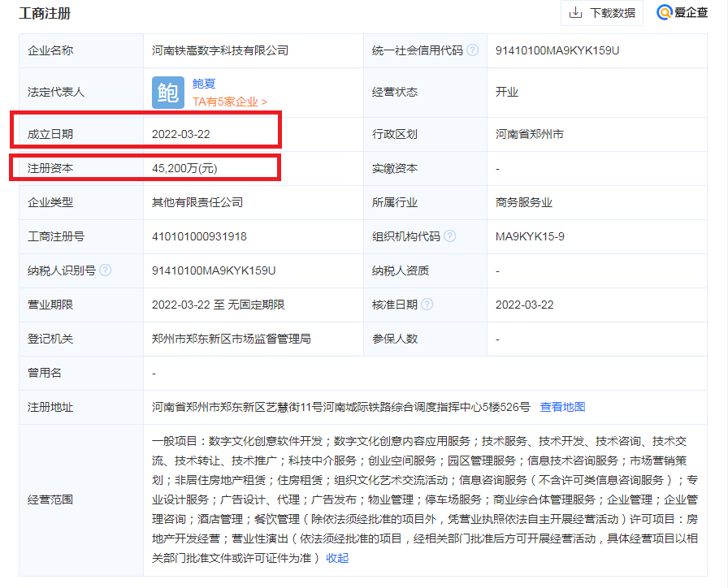
Task: Click the 下载数据 button
Action: pos(601,13)
